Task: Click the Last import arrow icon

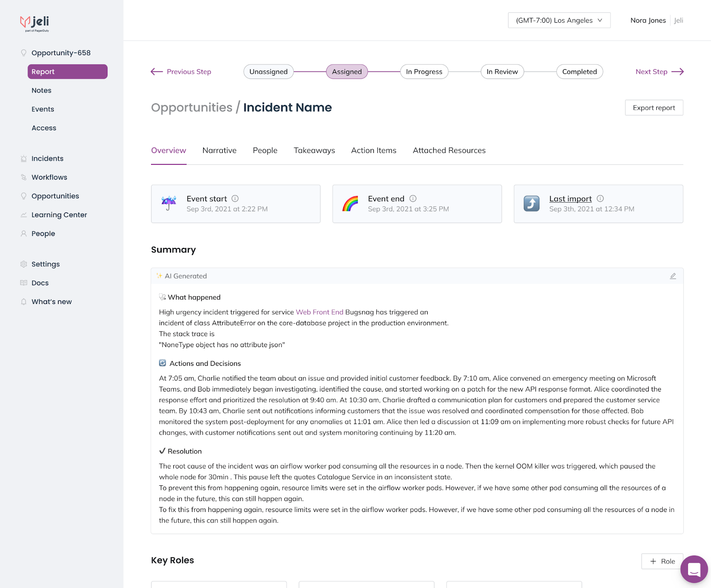Action: tap(531, 204)
